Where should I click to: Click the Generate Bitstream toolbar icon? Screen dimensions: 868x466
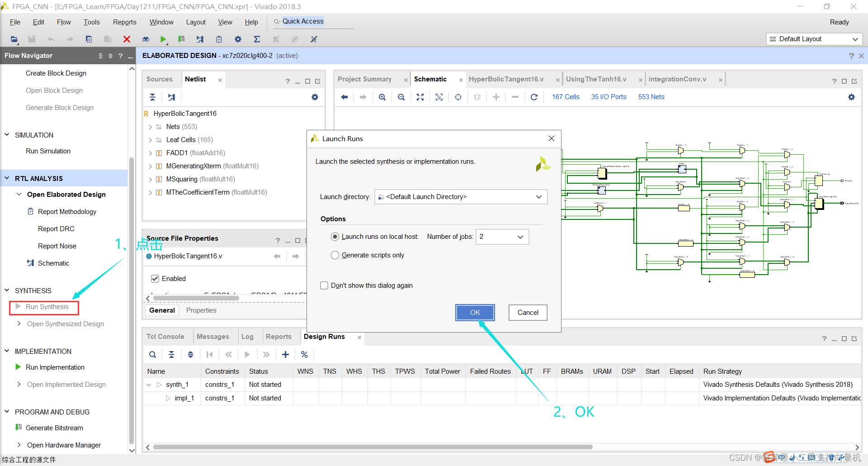coord(181,39)
